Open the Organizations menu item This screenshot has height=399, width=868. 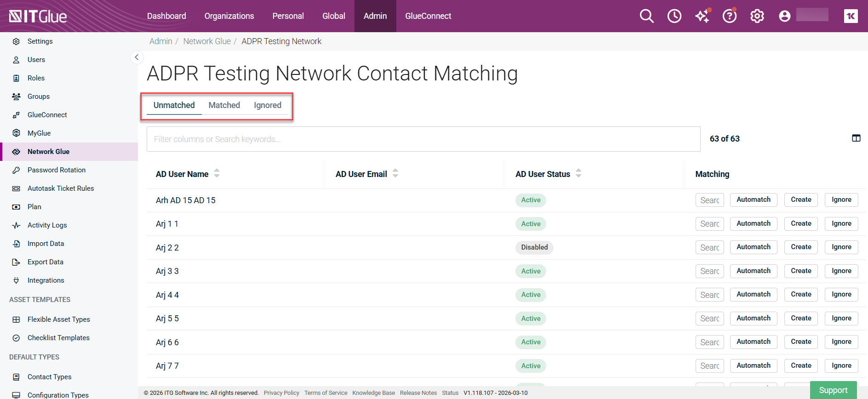(229, 16)
